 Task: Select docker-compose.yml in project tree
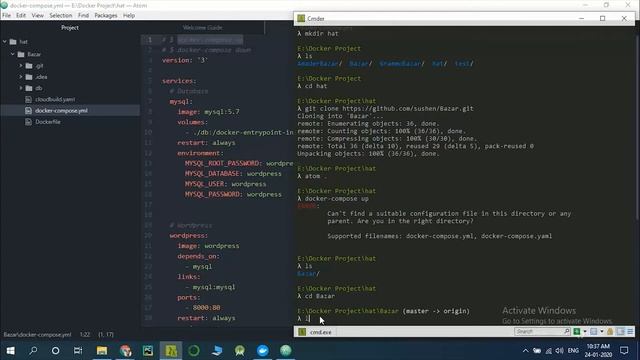click(x=61, y=111)
